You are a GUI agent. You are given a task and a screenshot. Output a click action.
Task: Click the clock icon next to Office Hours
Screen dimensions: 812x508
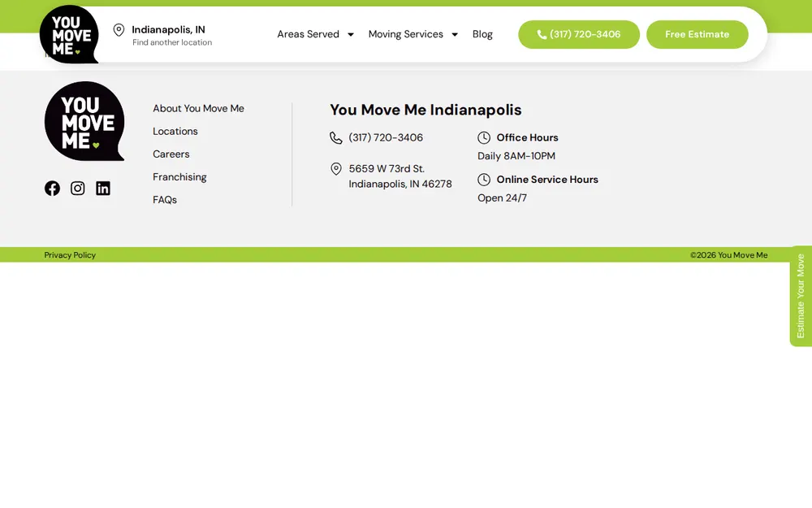484,137
